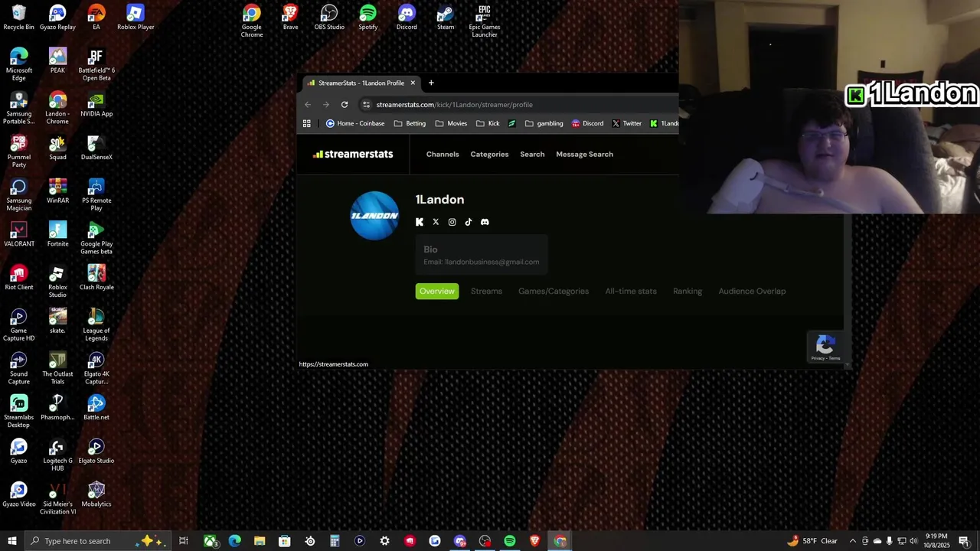Open the Recycle Bin desktop icon
The image size is (980, 551).
(x=19, y=18)
